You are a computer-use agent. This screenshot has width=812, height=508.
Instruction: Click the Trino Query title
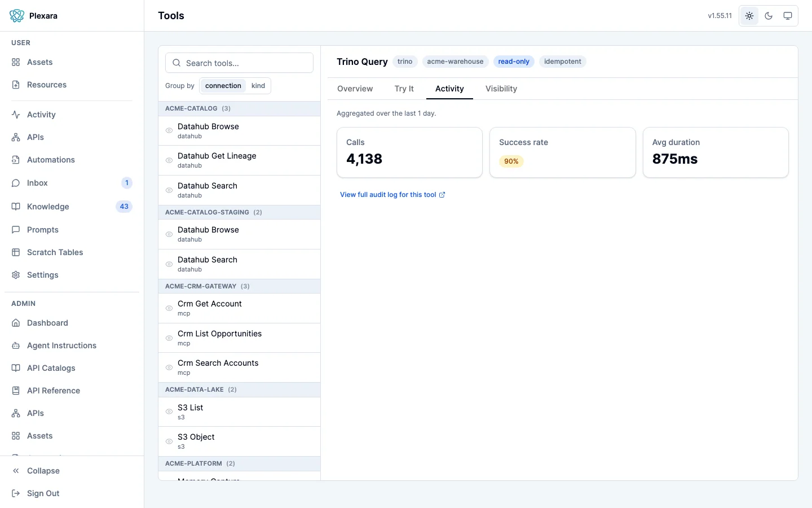click(x=362, y=62)
